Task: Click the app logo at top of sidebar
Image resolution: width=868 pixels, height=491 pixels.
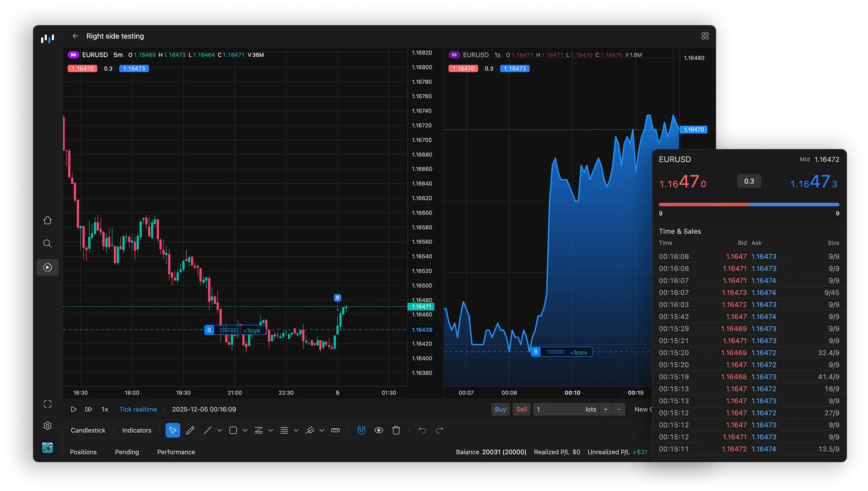Action: click(48, 38)
